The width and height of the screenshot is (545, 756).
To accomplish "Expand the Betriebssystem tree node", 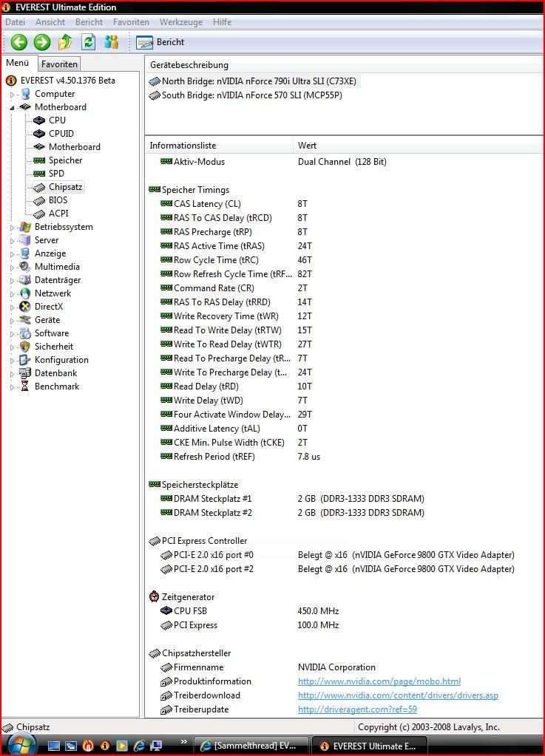I will click(x=13, y=227).
